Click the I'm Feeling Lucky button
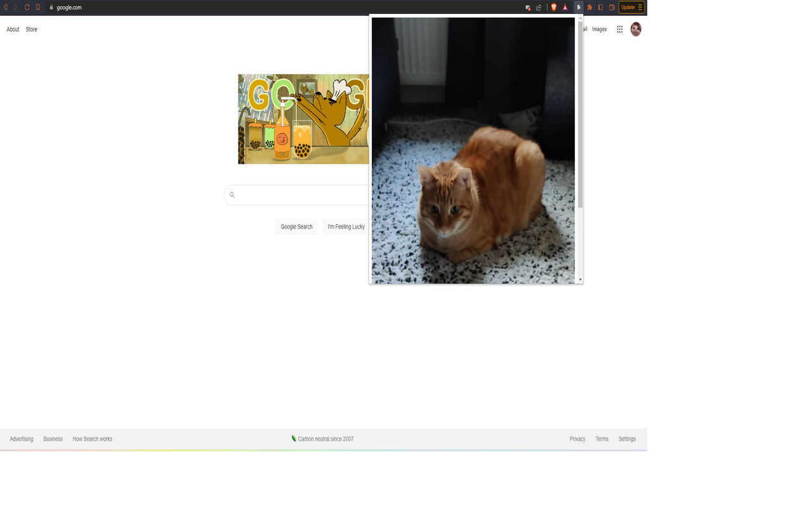Viewport: 812px width, 508px height. point(346,227)
